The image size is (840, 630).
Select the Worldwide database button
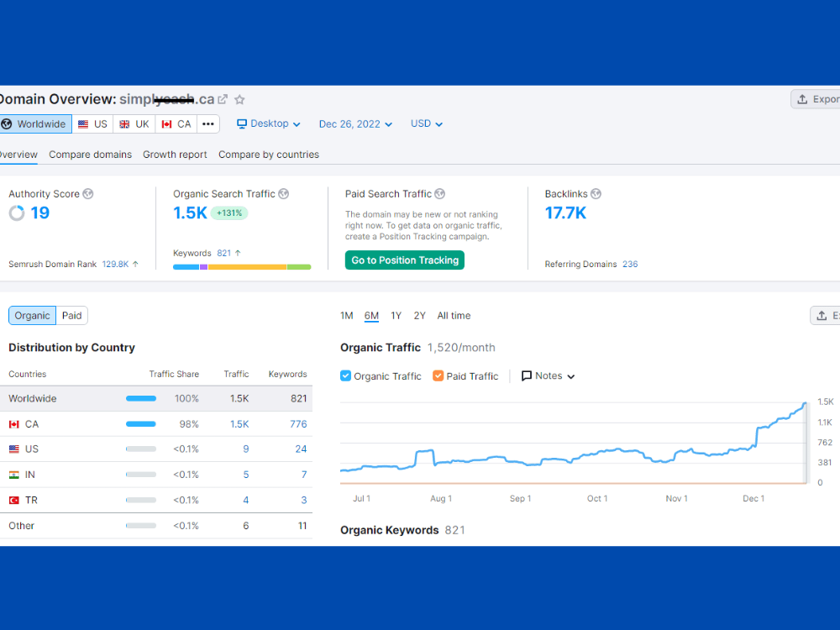tap(35, 123)
